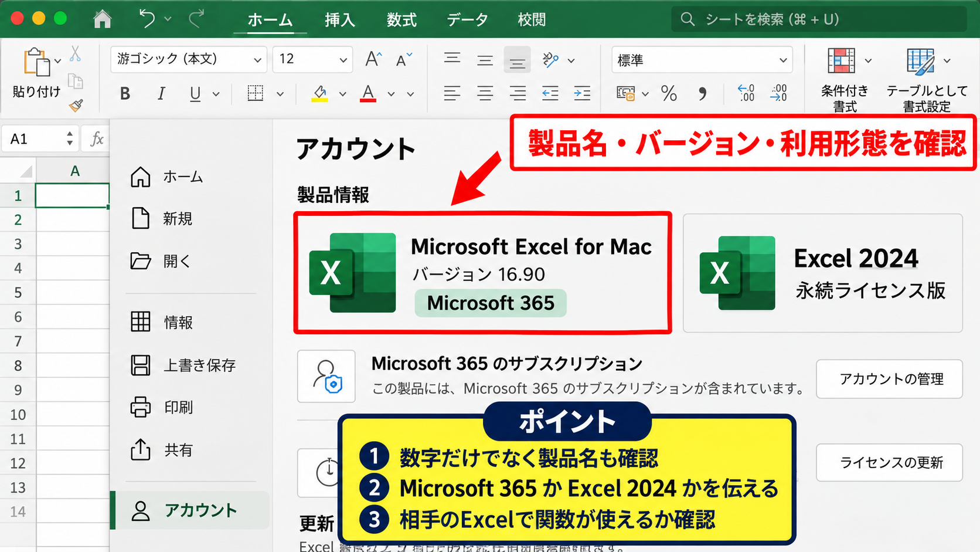This screenshot has height=552, width=980.
Task: Click the Home house icon in title bar
Action: click(x=103, y=19)
